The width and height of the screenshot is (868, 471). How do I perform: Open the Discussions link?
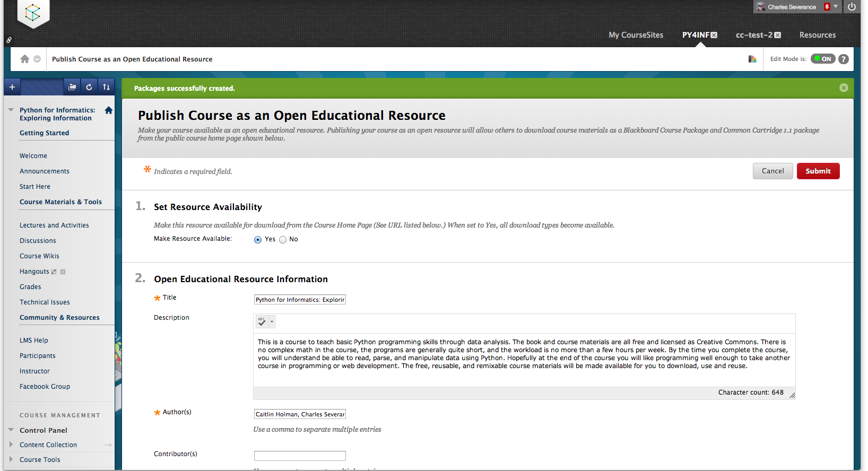(38, 241)
